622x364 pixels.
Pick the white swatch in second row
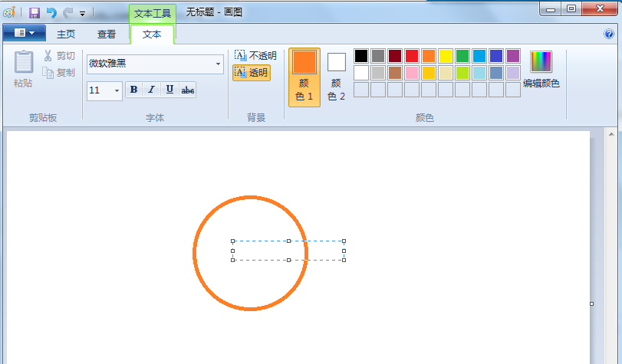pyautogui.click(x=361, y=73)
